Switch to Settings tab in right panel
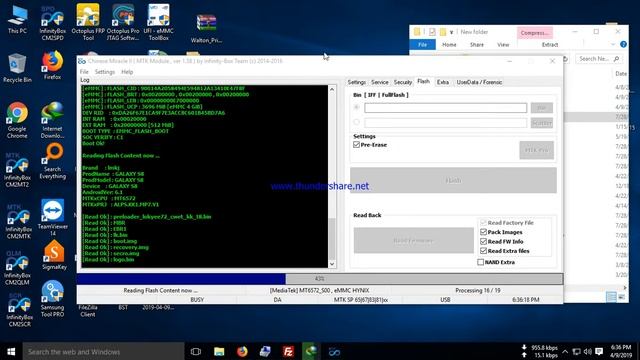Viewport: 640px width, 360px height. 357,82
